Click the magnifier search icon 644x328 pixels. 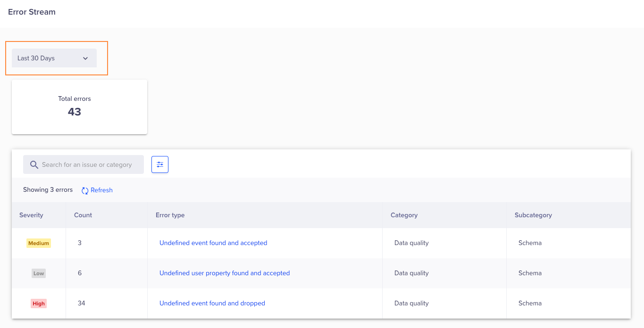34,164
